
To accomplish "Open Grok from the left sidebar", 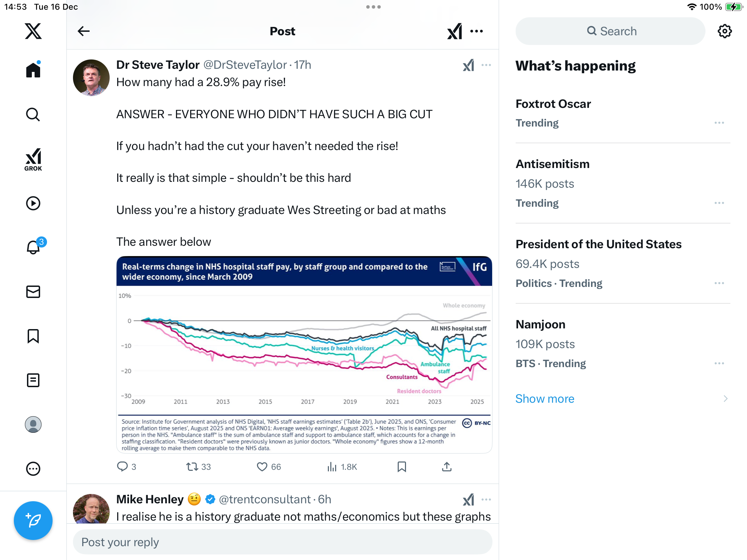I will click(33, 159).
